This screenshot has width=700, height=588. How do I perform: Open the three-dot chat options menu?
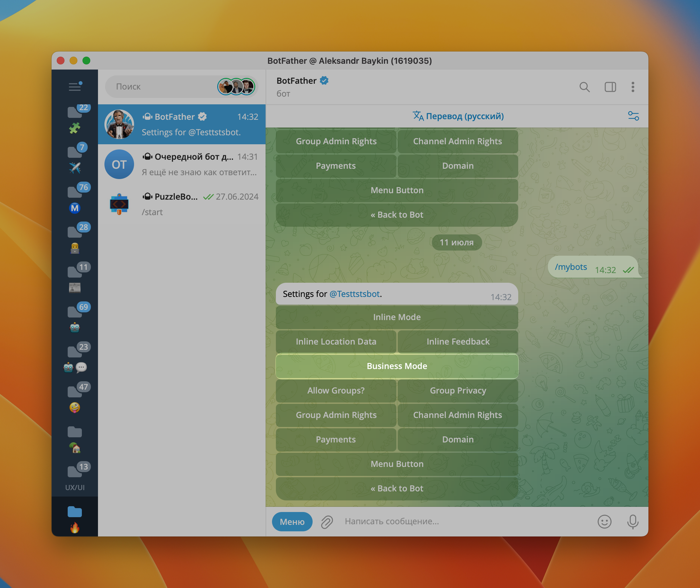633,87
